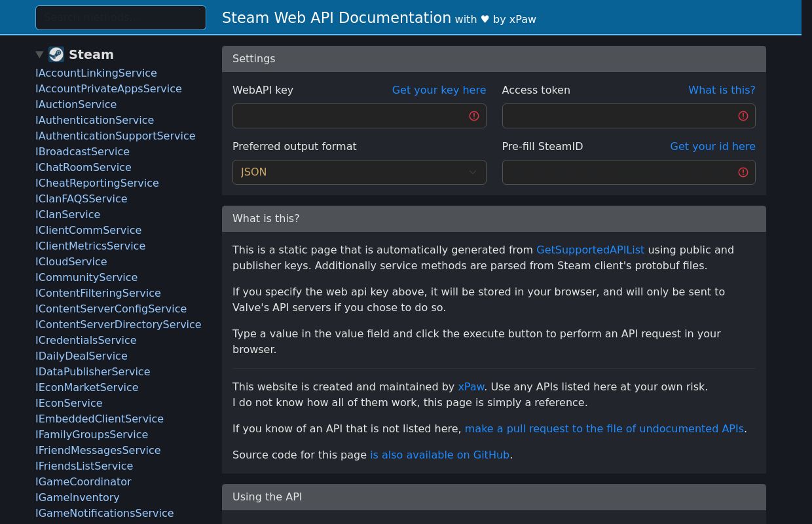Click into the Pre-fill SteamID field
This screenshot has width=812, height=524.
(629, 172)
